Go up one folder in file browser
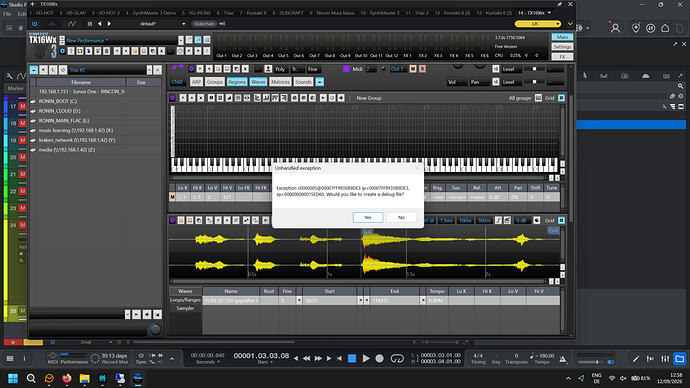The width and height of the screenshot is (690, 388). (53, 70)
